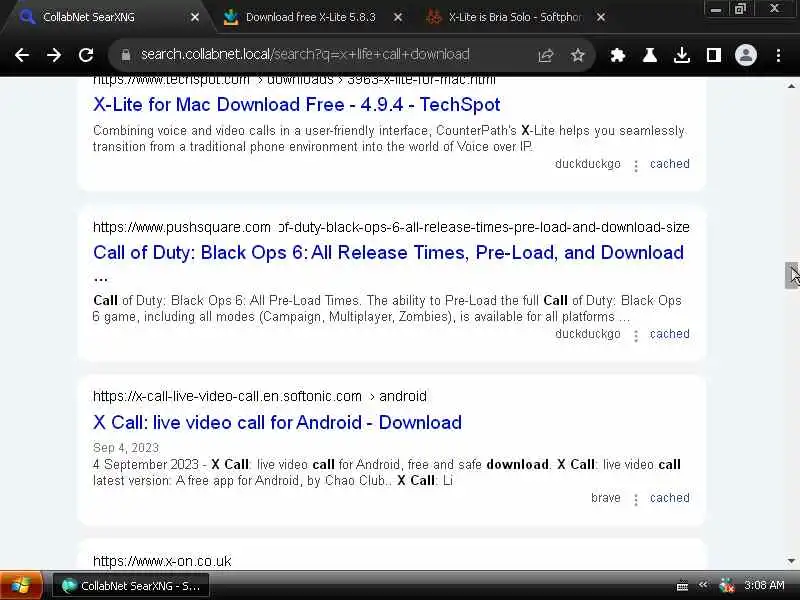The height and width of the screenshot is (600, 800).
Task: Close the X-Lite is Bria Solo tab
Action: pyautogui.click(x=601, y=17)
